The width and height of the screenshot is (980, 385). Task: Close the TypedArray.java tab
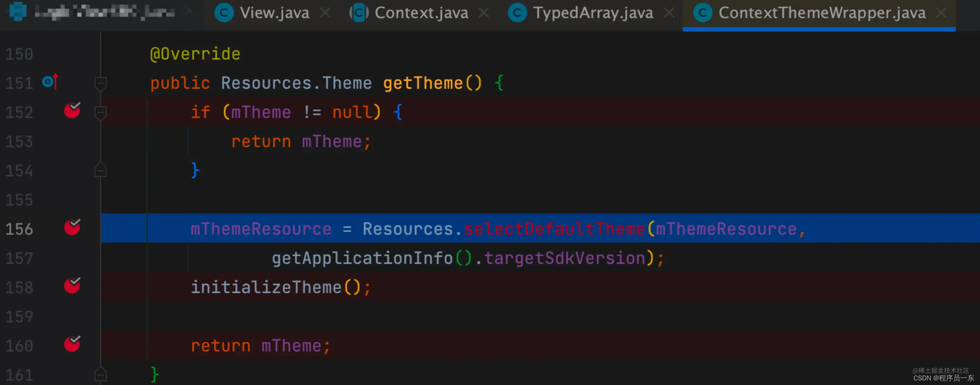669,13
